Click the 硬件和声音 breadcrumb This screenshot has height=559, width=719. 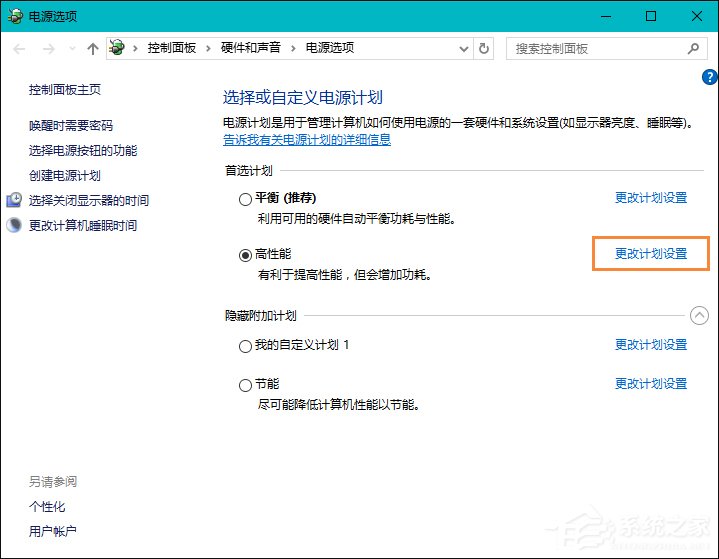point(250,48)
